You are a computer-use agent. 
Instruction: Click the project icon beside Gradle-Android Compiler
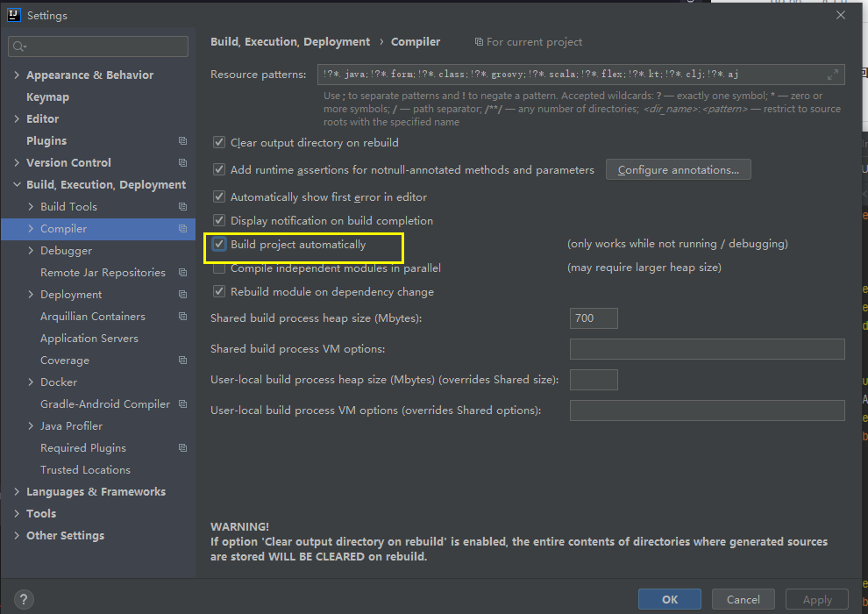pyautogui.click(x=182, y=404)
